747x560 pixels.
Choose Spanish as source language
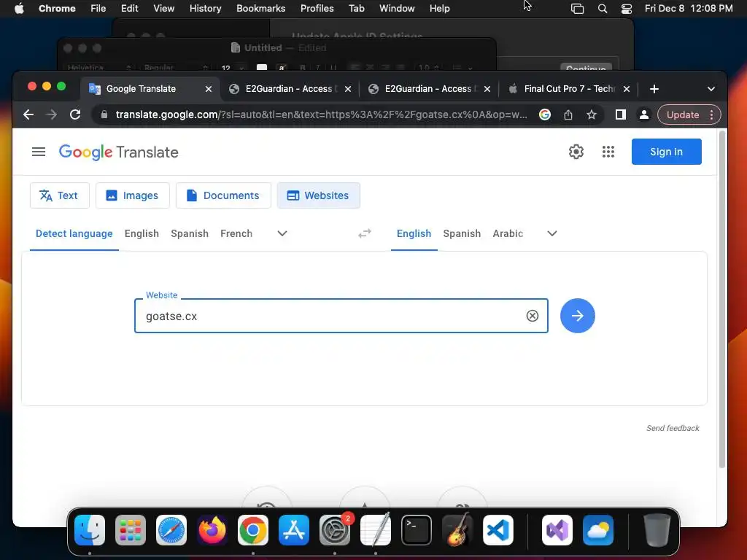pyautogui.click(x=190, y=234)
